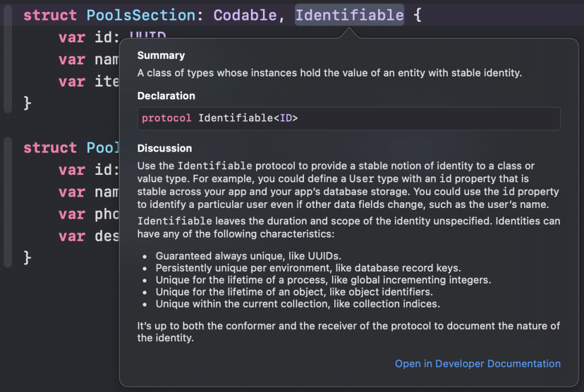Click the highlighted Identifiable protocol name
Image resolution: width=584 pixels, height=392 pixels.
[349, 15]
